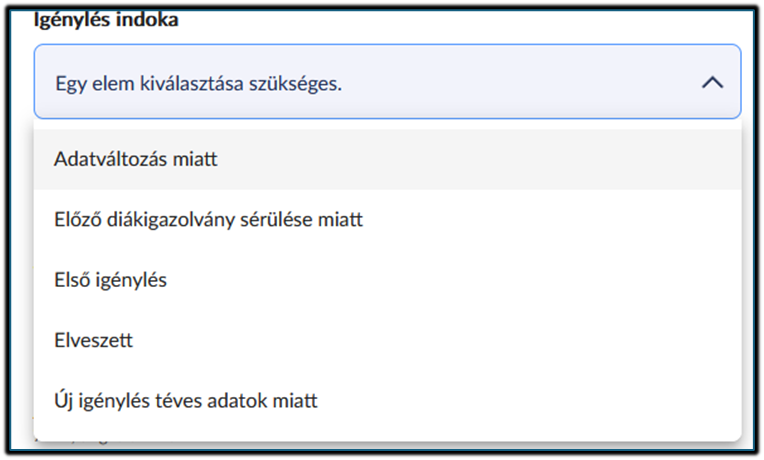The image size is (764, 460).
Task: Collapse the dropdown using the up chevron
Action: [712, 83]
